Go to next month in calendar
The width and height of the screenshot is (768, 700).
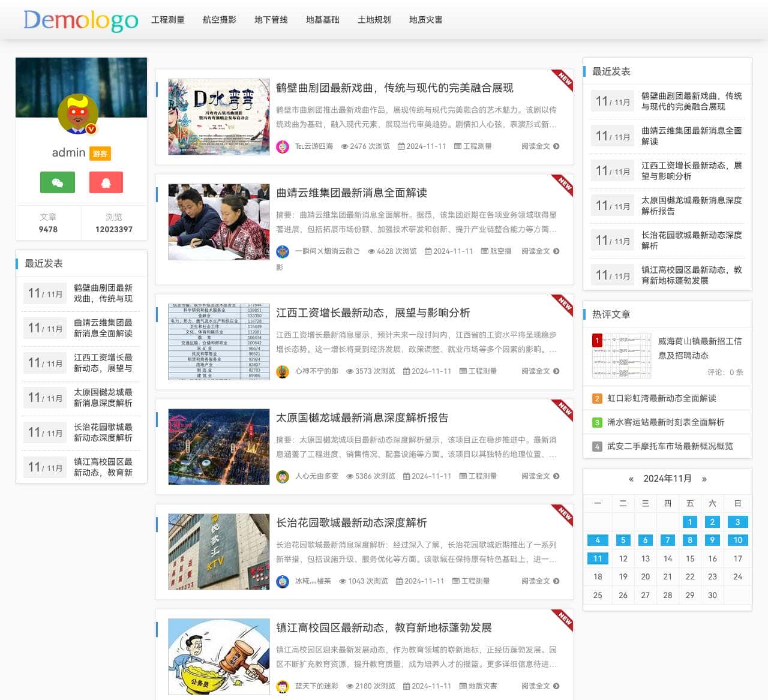pyautogui.click(x=704, y=479)
